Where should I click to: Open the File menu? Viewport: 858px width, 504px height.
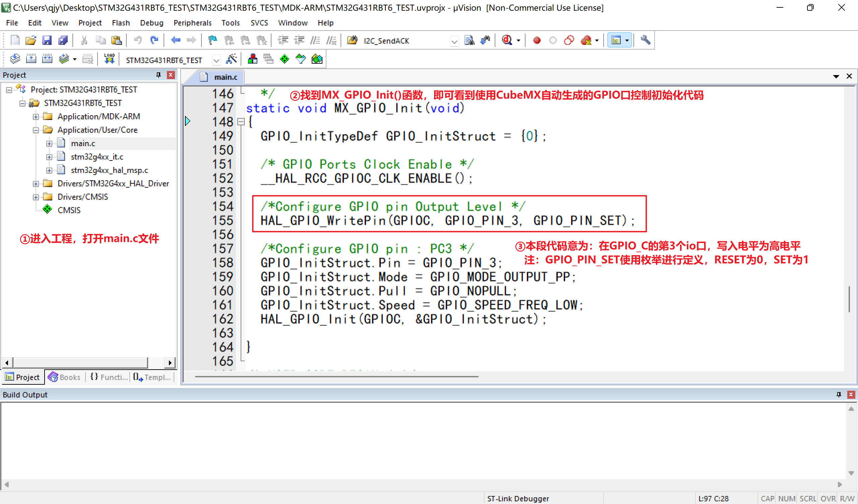pos(12,23)
